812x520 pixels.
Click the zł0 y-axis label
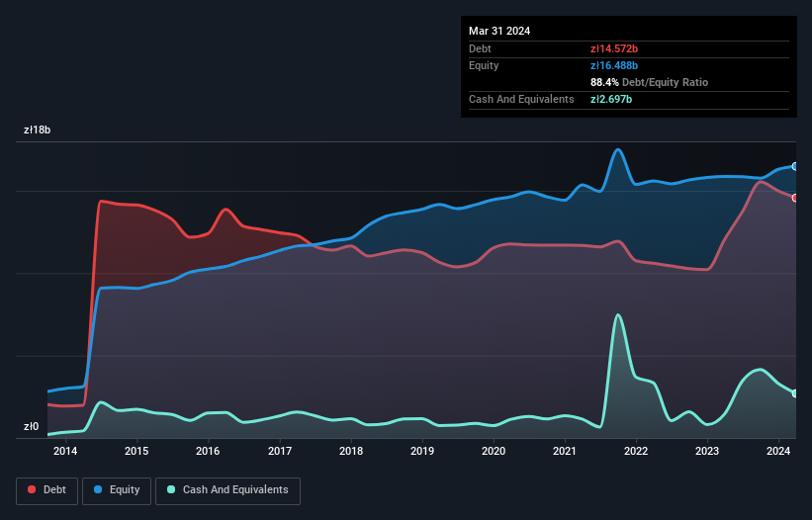31,427
